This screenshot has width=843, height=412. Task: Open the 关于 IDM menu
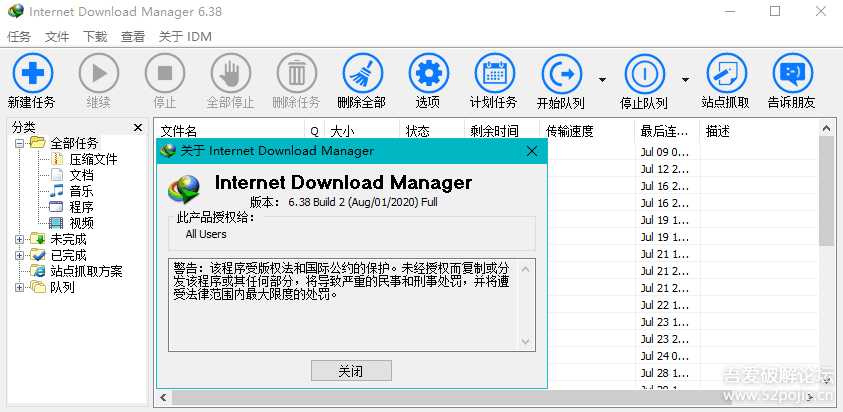click(185, 37)
